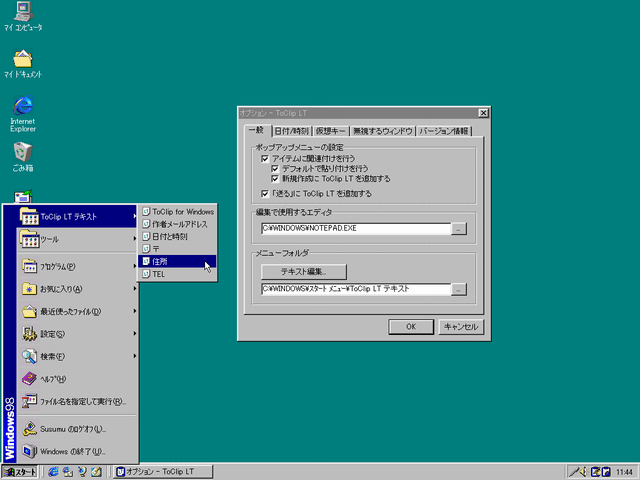Open the Internet Explorer desktop icon
The image size is (640, 480).
click(22, 106)
